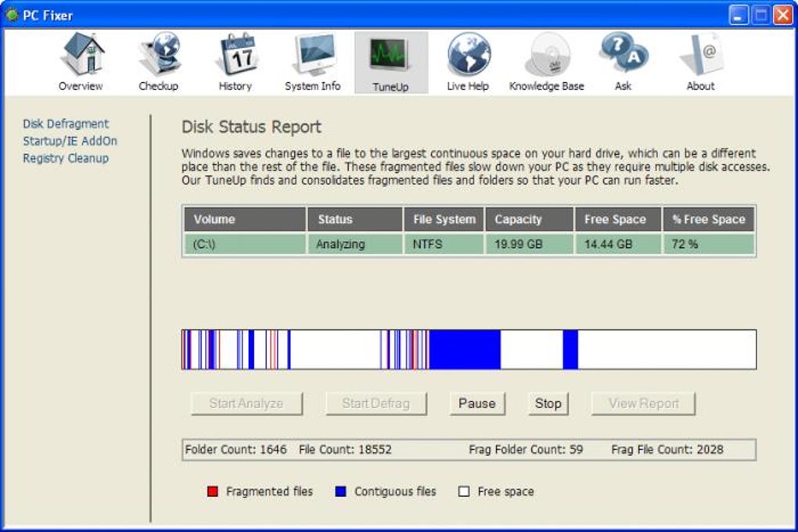Open the Disk Defragment section
The image size is (798, 532).
tap(66, 124)
